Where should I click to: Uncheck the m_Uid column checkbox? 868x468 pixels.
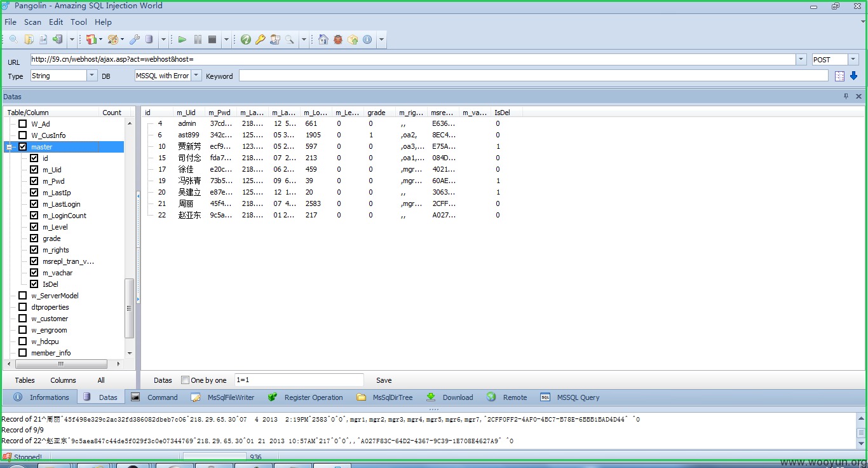click(34, 170)
